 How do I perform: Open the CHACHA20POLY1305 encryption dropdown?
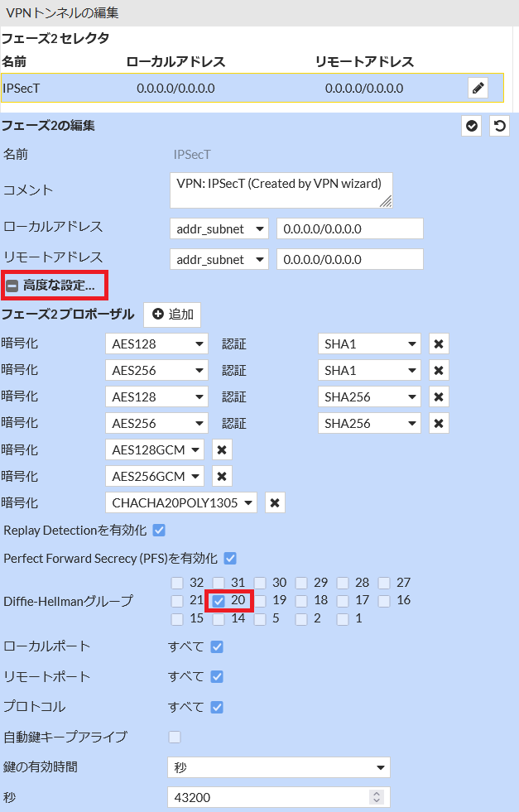[181, 502]
